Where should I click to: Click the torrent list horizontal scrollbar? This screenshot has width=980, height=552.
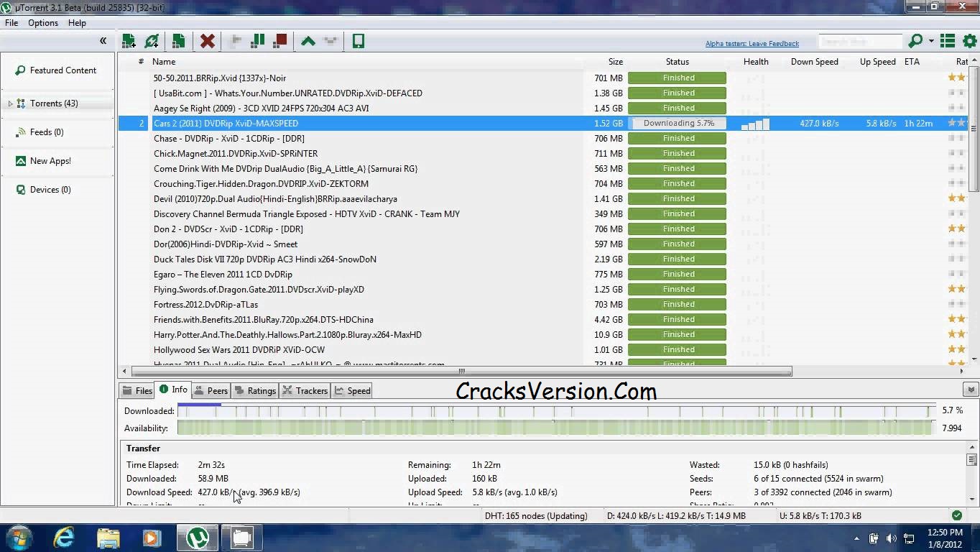click(x=461, y=371)
